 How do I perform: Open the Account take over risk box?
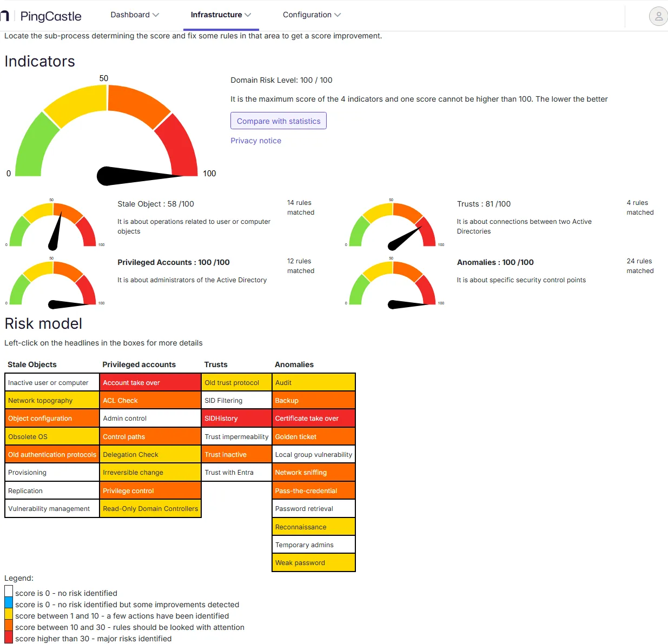(x=150, y=382)
